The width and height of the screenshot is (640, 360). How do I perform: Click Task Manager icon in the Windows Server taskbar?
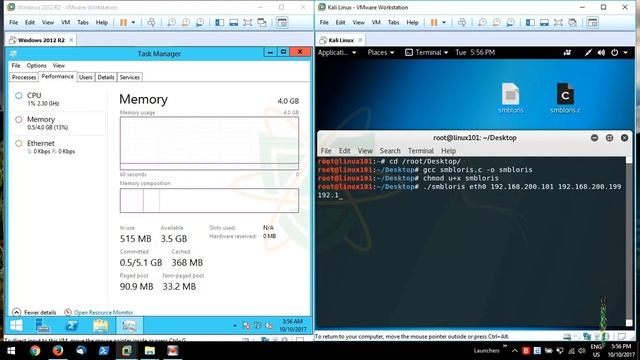click(129, 326)
